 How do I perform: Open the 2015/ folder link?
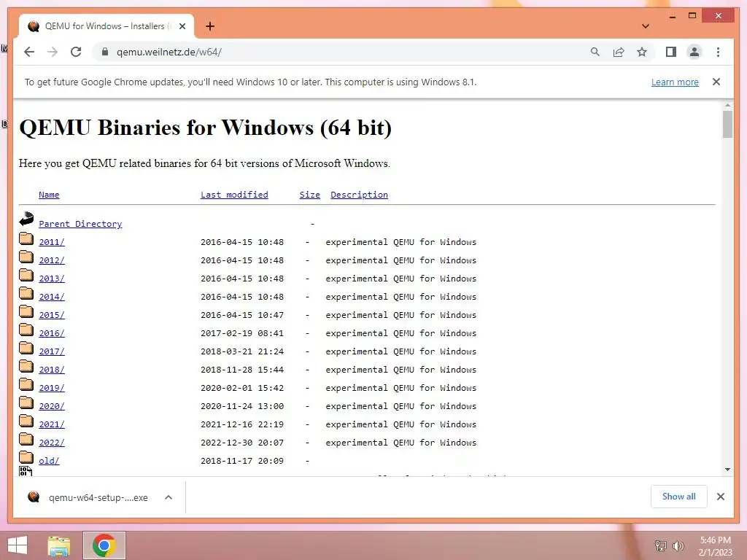52,315
